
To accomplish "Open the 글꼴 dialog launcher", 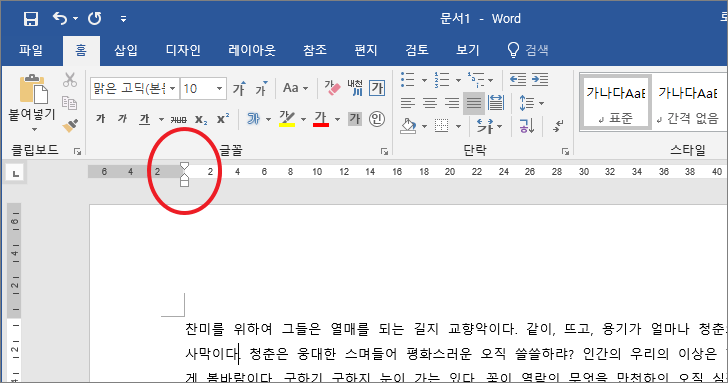I will click(384, 151).
